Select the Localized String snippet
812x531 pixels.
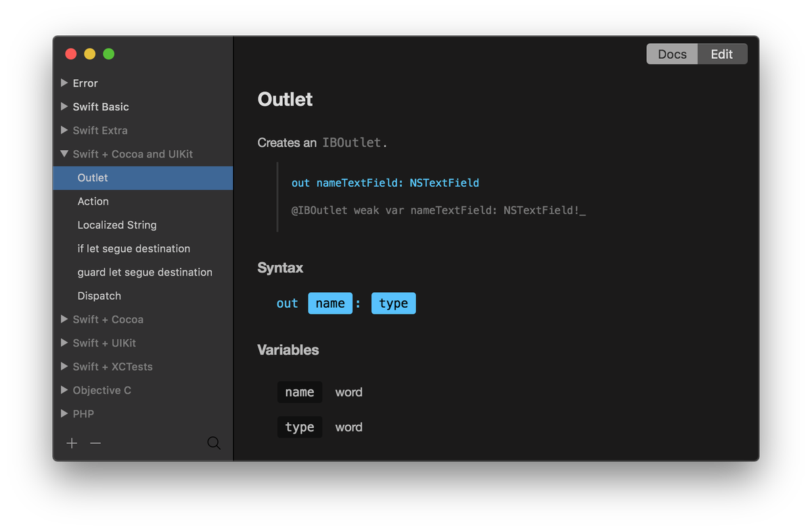(143, 225)
